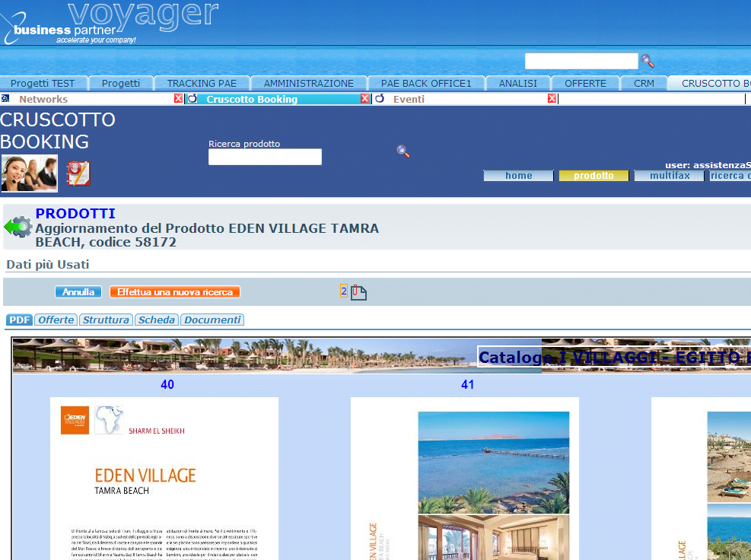This screenshot has width=751, height=560.
Task: Click the Networks tab icon
Action: pyautogui.click(x=5, y=98)
